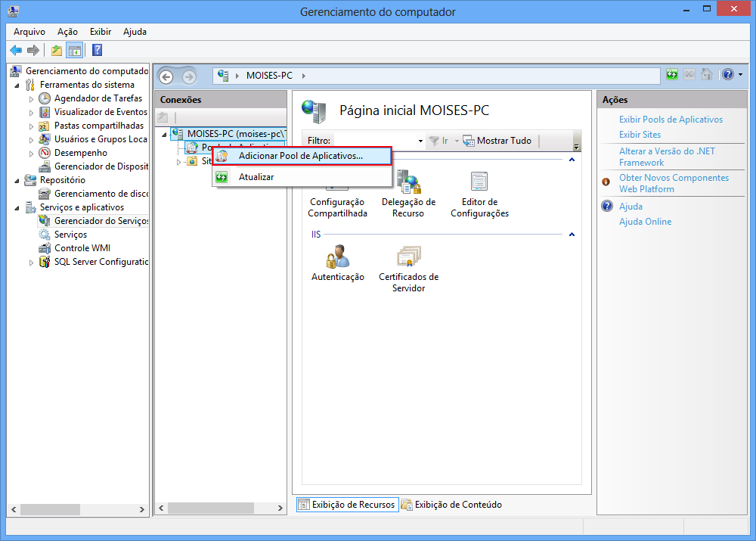Collapse the MOISES-PC node in Conexões
The width and height of the screenshot is (756, 541).
click(164, 135)
